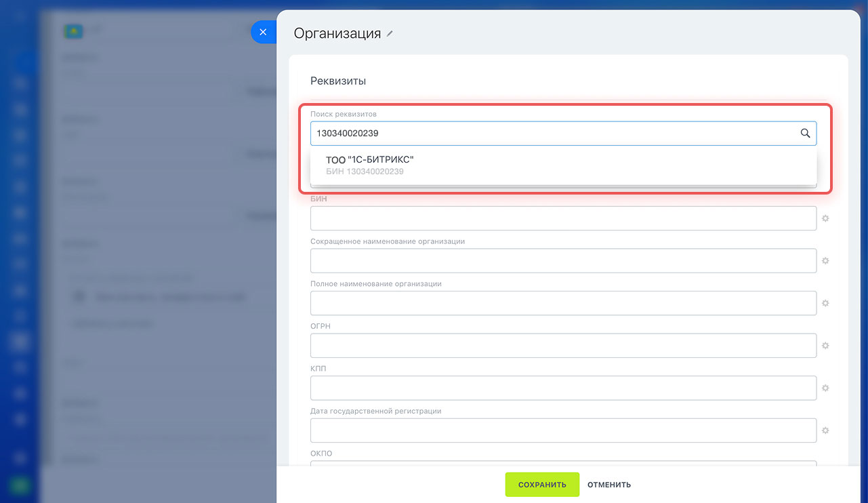Click the Сокращенное наименование организации input
This screenshot has height=503, width=868.
(x=563, y=261)
